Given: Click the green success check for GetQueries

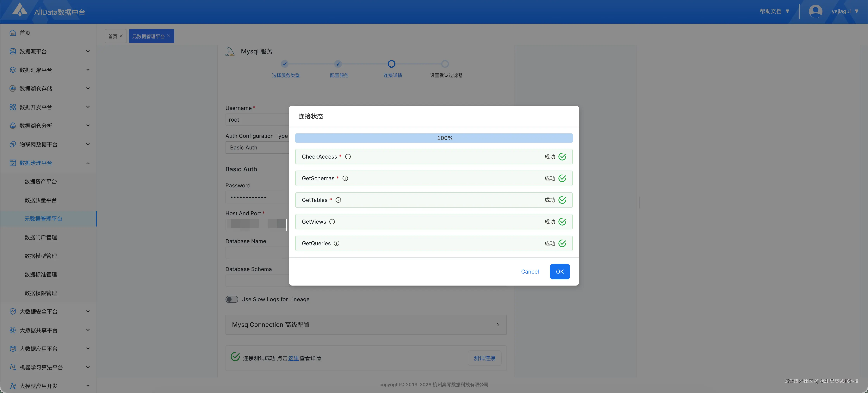Looking at the screenshot, I should point(562,243).
